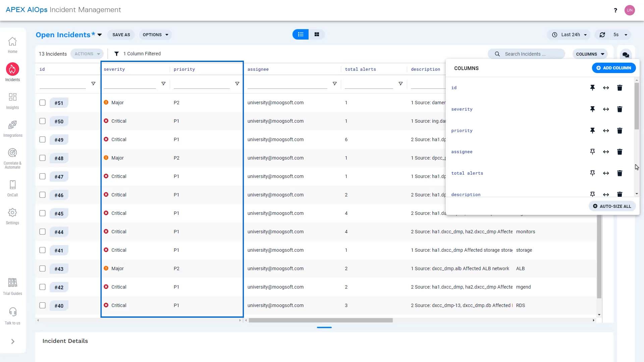Click the ADD COLUMN button
644x362 pixels.
point(614,68)
